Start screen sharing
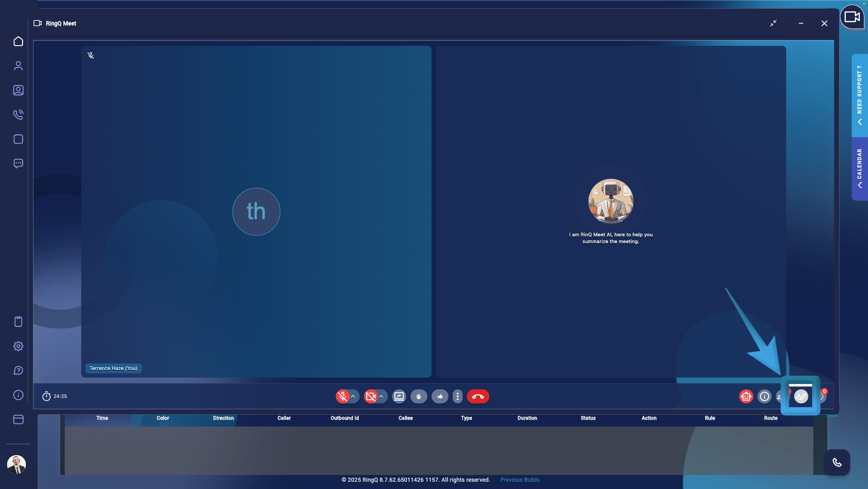The width and height of the screenshot is (868, 489). click(x=399, y=396)
